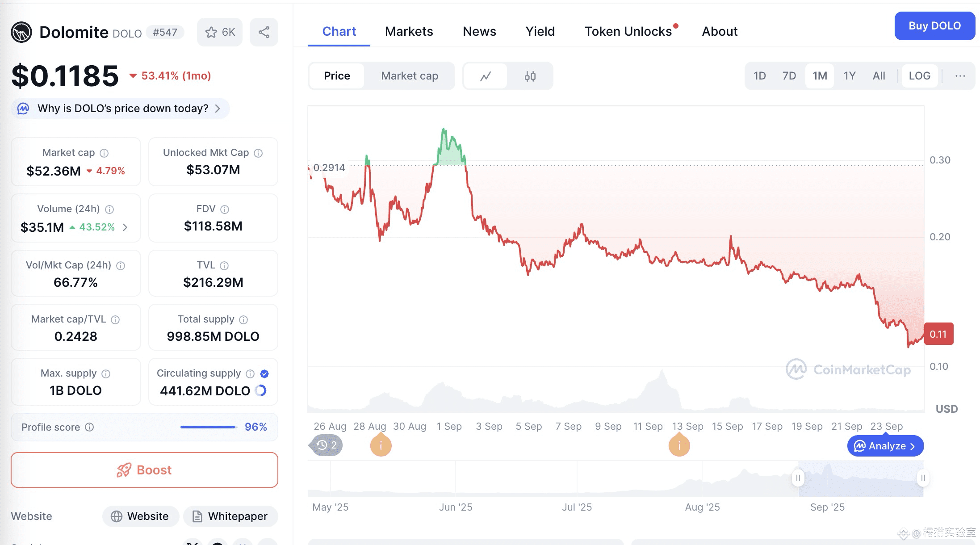Select the 7D time range
This screenshot has height=545, width=980.
click(x=789, y=76)
